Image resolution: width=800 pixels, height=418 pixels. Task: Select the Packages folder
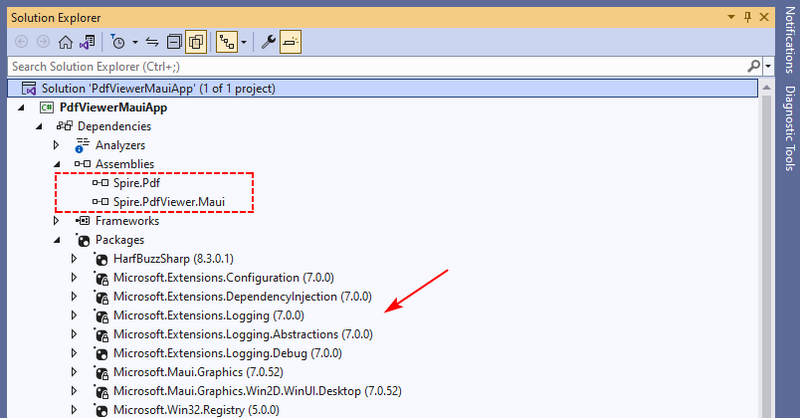click(x=119, y=240)
